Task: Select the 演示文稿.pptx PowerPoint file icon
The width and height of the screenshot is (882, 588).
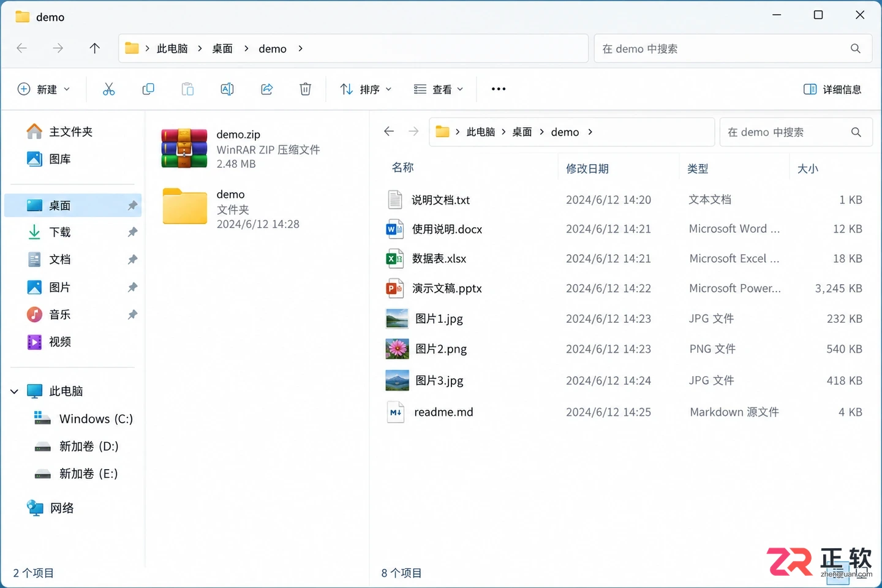Action: (x=395, y=288)
